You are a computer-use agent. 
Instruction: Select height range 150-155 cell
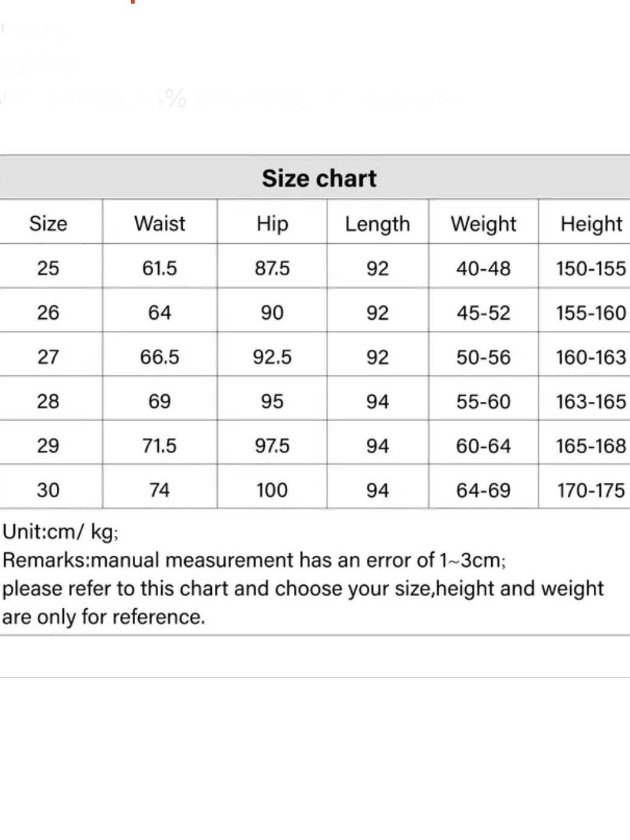tap(591, 268)
